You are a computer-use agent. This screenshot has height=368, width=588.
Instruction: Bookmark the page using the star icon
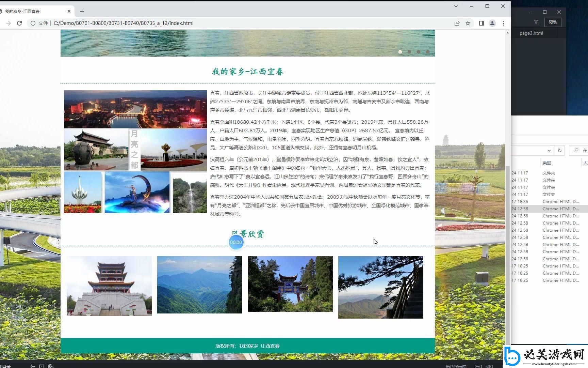click(x=469, y=23)
